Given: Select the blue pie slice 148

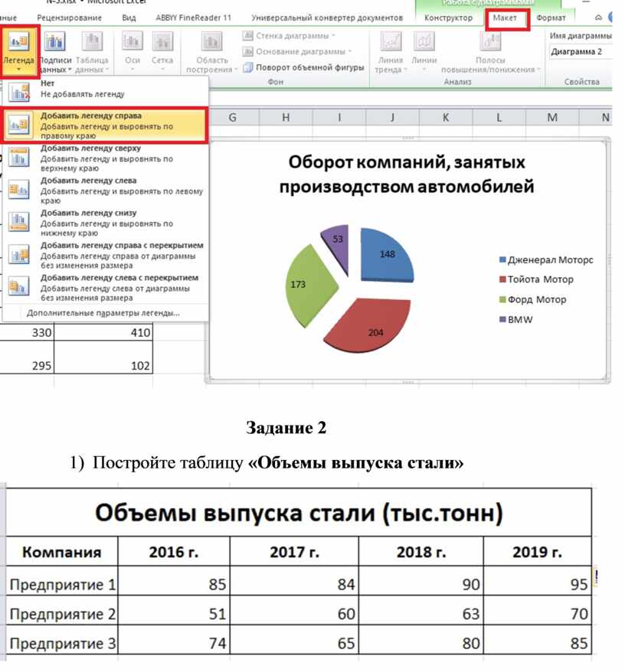Looking at the screenshot, I should (386, 255).
